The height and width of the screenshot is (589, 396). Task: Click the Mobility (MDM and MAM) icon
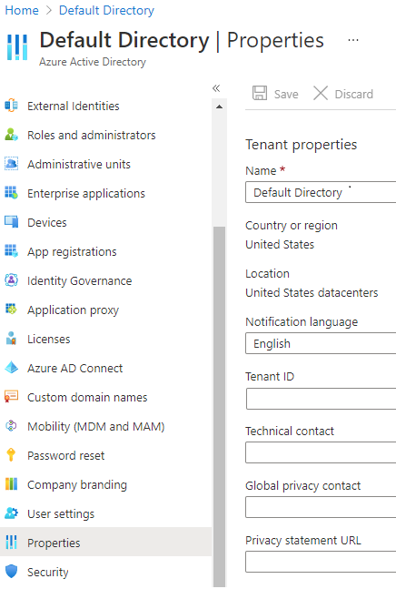point(11,426)
